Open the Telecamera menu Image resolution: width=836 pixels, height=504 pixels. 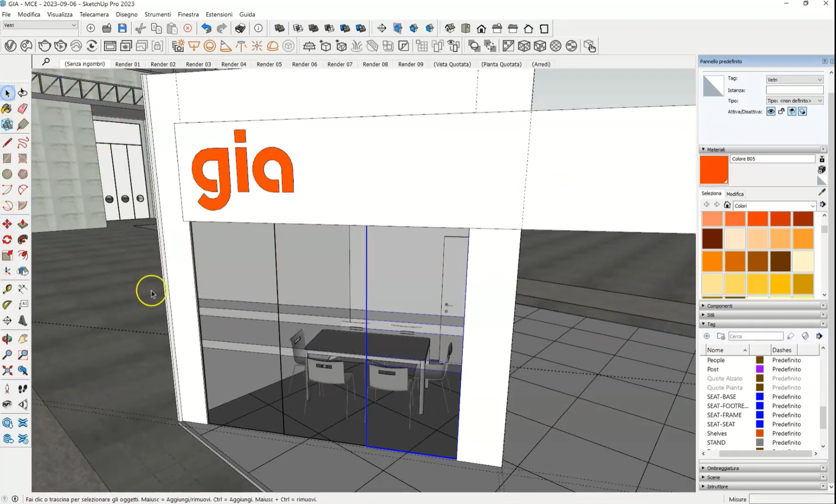(x=94, y=14)
